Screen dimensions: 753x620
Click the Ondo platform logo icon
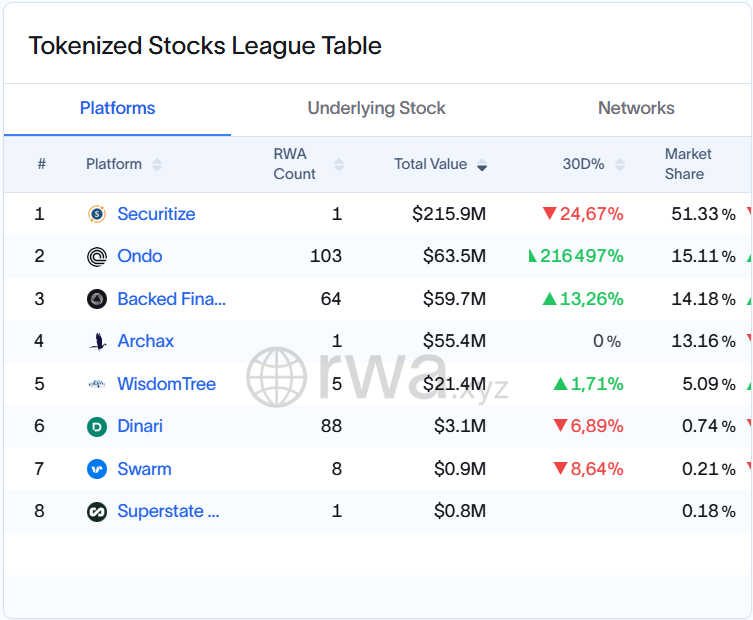point(97,256)
